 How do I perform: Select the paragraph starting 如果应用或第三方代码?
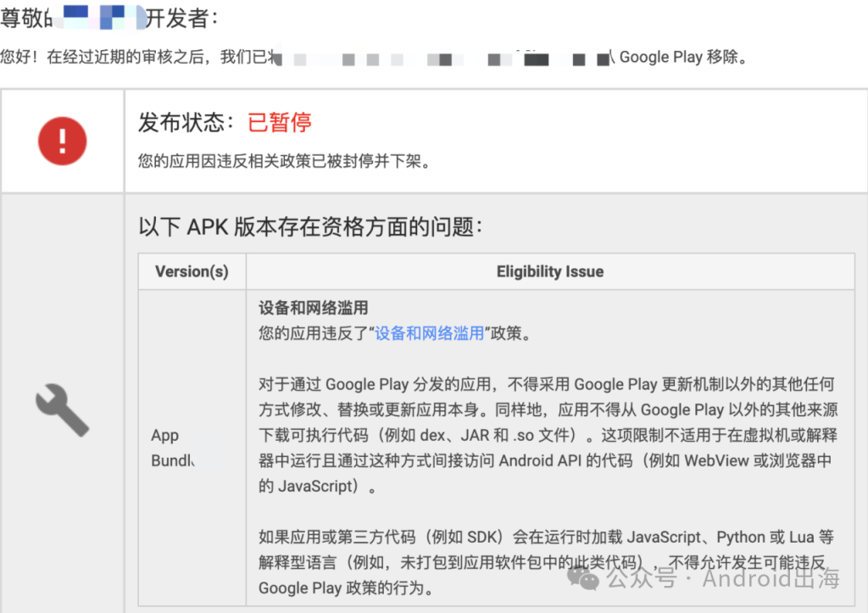547,563
